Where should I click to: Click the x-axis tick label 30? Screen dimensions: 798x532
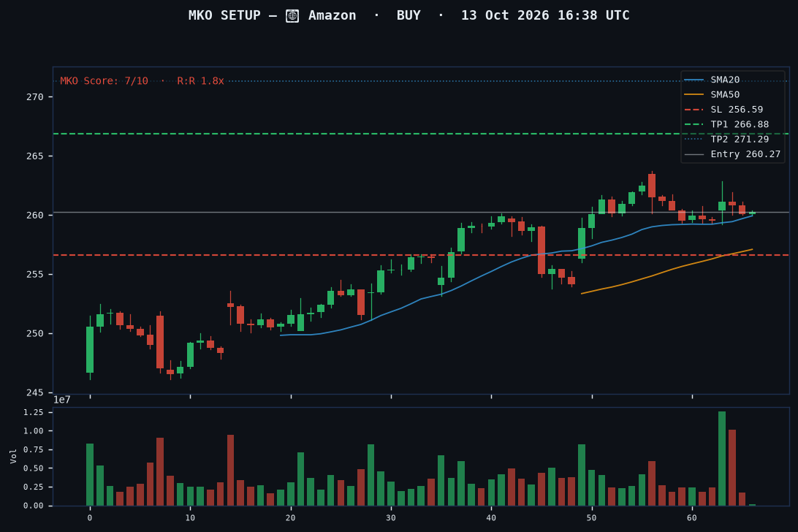(391, 518)
